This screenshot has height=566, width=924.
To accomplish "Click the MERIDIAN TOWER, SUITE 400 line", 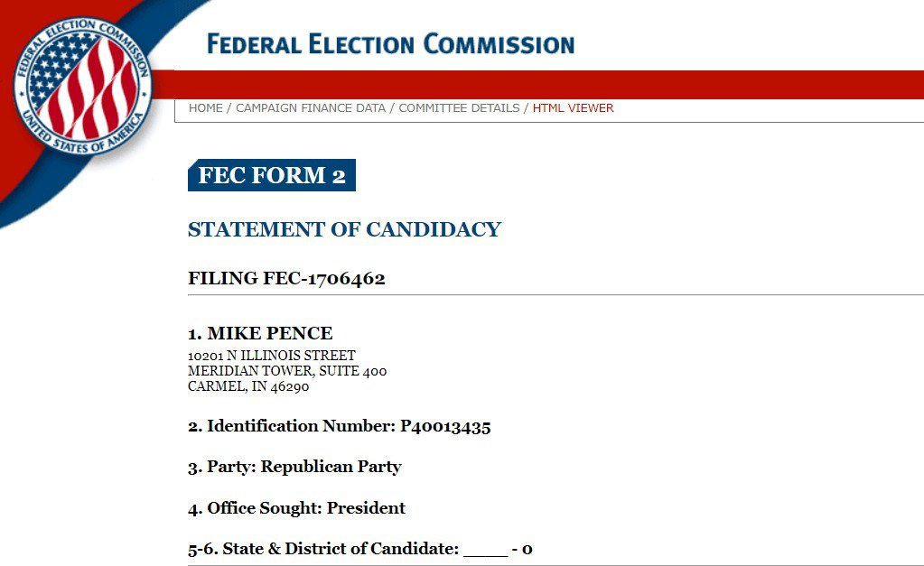I will 287,371.
